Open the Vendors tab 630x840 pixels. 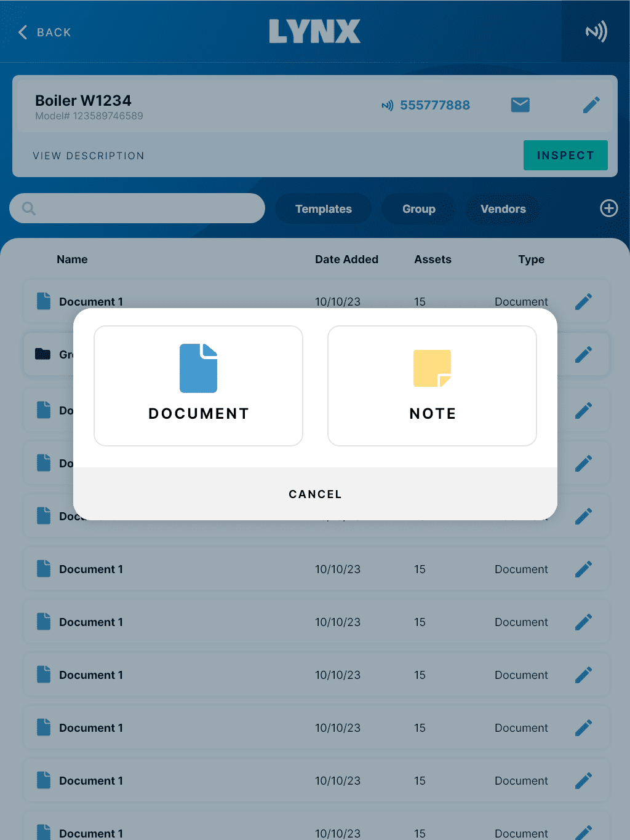[x=503, y=209]
